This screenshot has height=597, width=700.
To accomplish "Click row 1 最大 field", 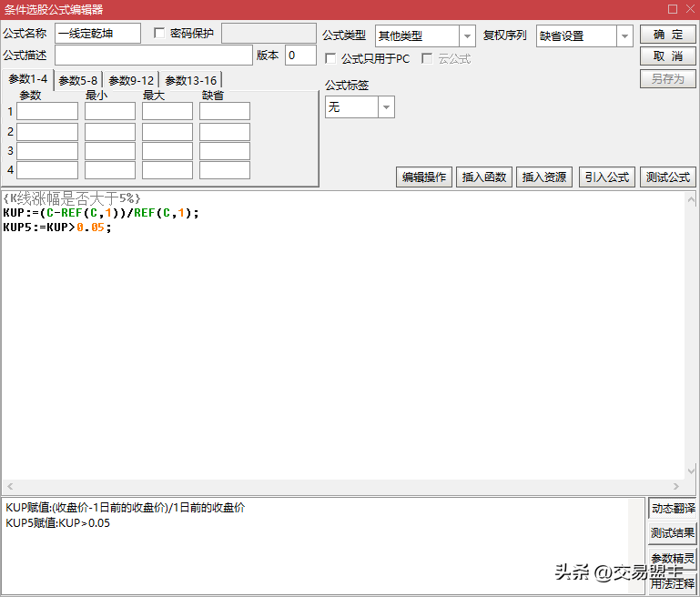I will pyautogui.click(x=167, y=111).
